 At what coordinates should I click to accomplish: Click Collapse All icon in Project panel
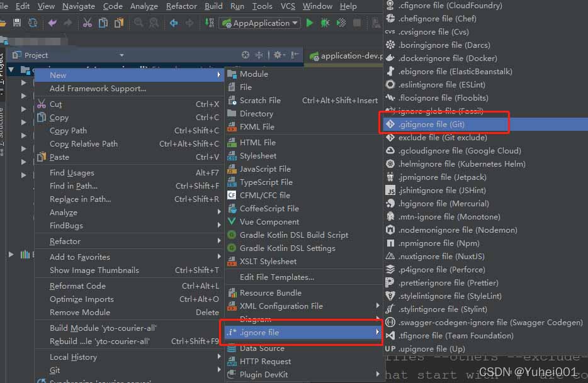259,55
